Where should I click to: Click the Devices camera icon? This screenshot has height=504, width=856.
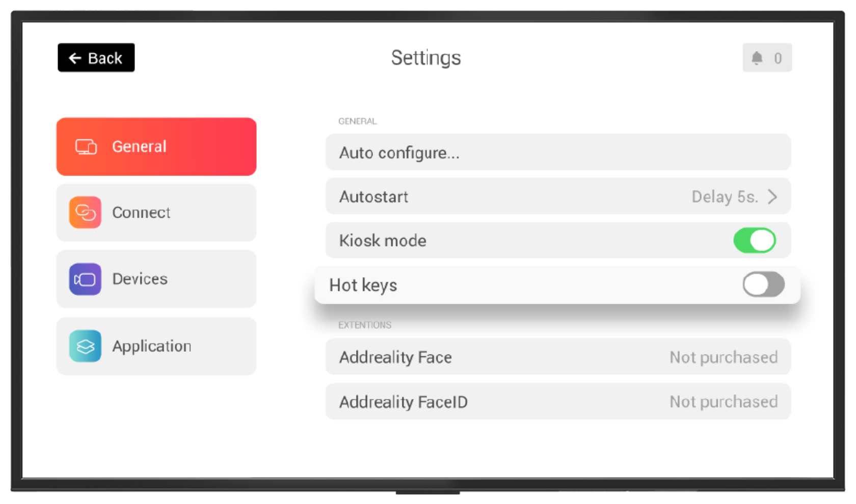(x=85, y=279)
